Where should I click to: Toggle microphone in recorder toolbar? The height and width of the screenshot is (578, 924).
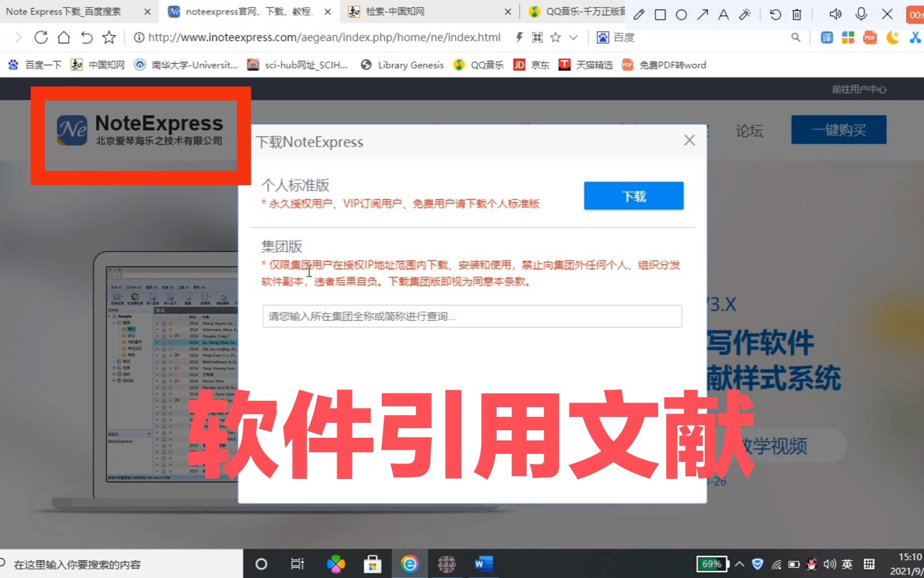click(861, 14)
